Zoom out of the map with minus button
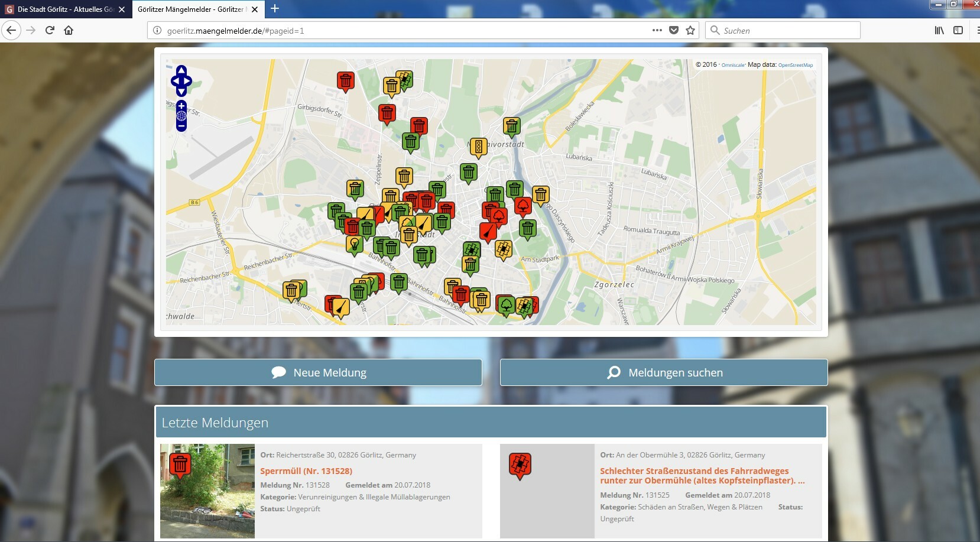The width and height of the screenshot is (980, 542). [x=181, y=126]
